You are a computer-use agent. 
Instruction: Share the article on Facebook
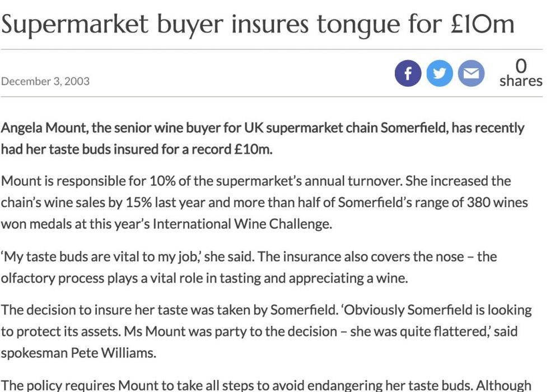coord(408,73)
